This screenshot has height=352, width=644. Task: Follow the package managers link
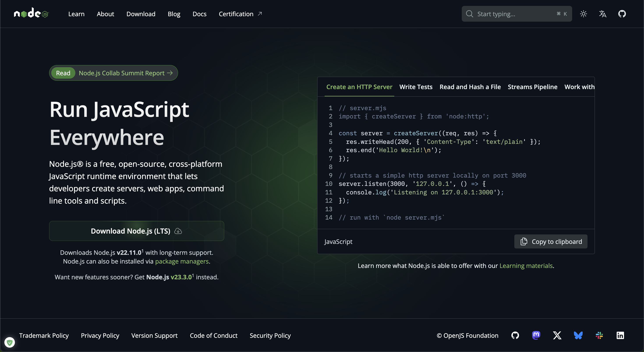point(182,261)
